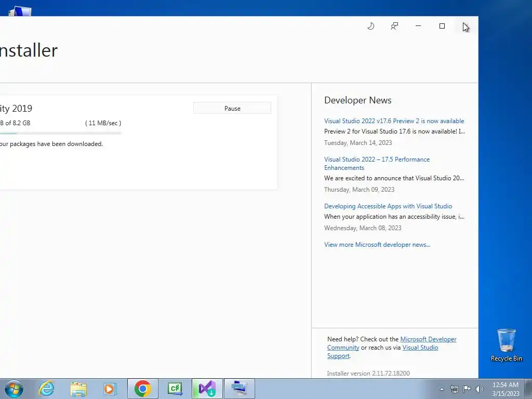Open the Windows Start menu

tap(14, 389)
